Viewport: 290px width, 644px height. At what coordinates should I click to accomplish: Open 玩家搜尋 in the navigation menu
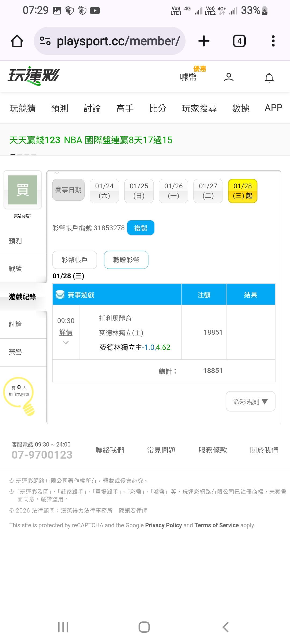199,108
